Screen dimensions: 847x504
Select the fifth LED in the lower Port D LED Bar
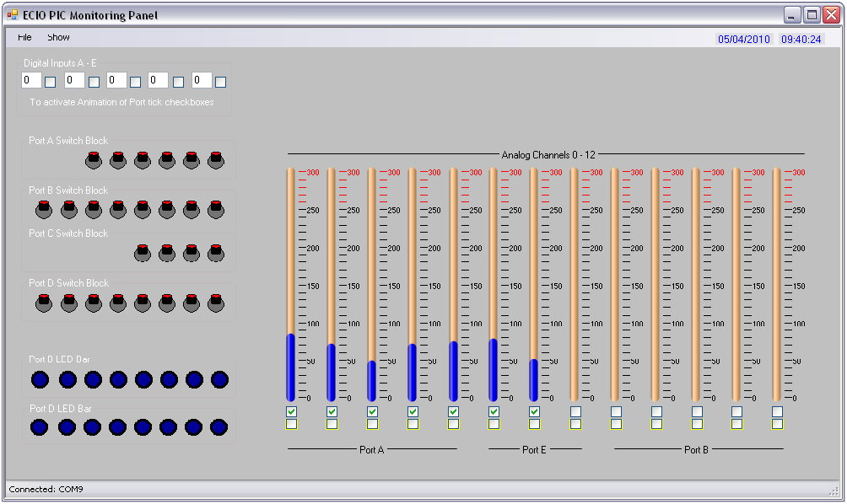pos(143,427)
